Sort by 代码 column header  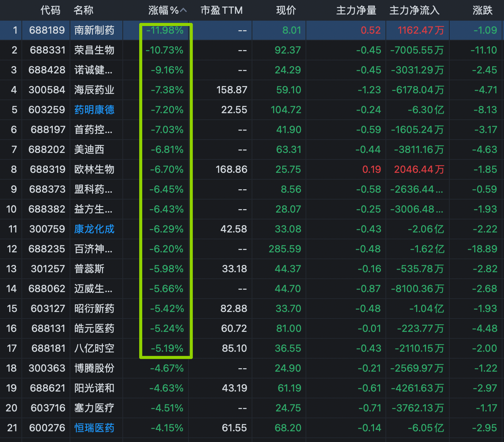[50, 10]
